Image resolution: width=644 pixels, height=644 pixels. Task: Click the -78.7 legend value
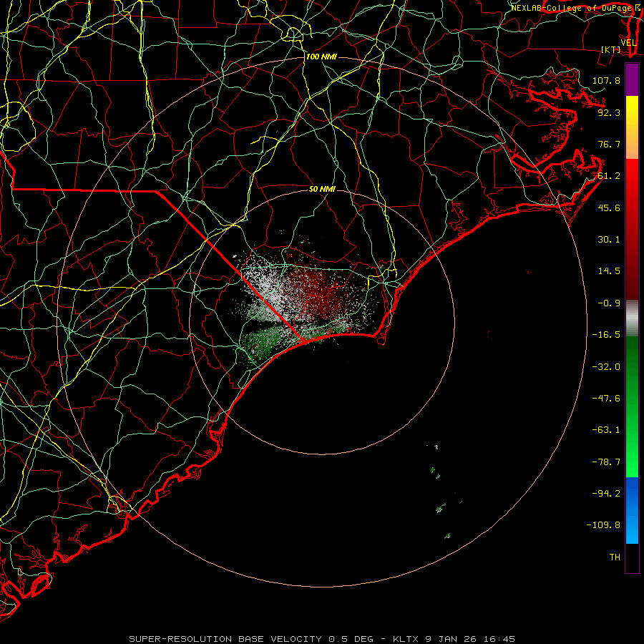tap(606, 462)
